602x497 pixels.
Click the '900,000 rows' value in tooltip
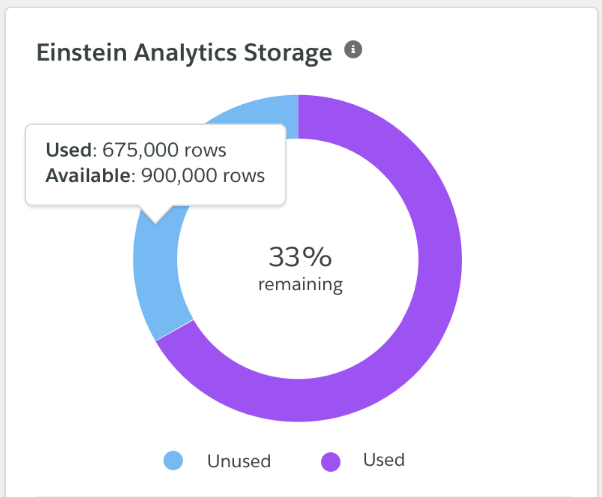[x=203, y=175]
